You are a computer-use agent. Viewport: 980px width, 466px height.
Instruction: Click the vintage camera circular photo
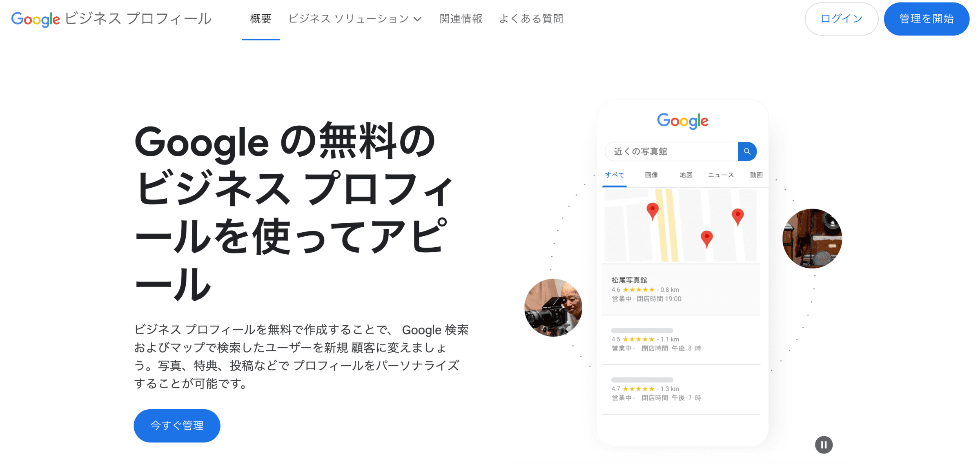click(812, 238)
